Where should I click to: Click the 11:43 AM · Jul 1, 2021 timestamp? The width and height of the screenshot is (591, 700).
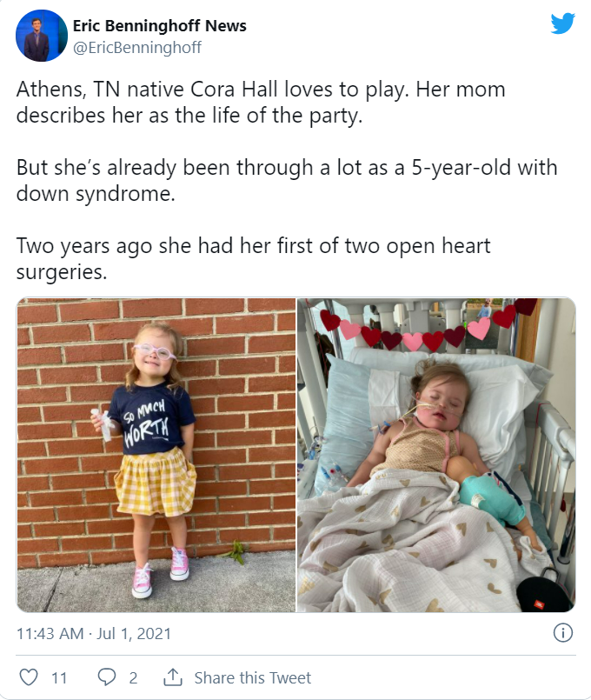pos(94,634)
